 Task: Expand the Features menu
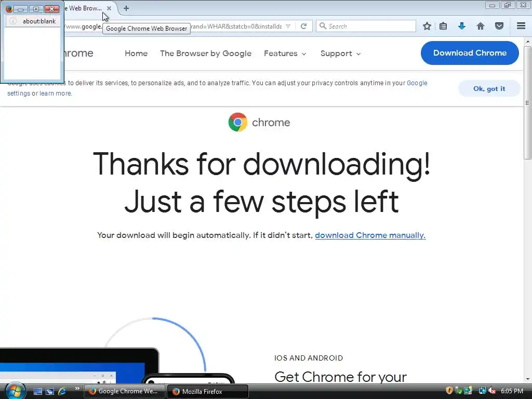pos(285,54)
